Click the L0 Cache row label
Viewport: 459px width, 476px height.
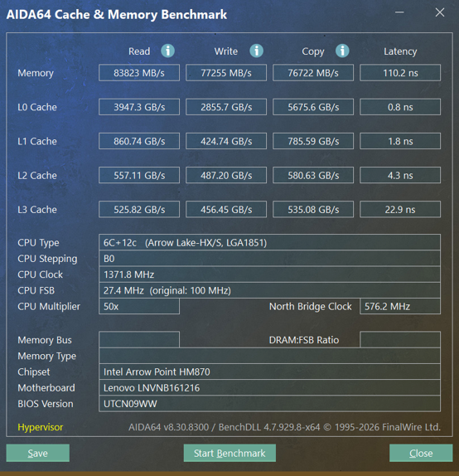pyautogui.click(x=37, y=107)
